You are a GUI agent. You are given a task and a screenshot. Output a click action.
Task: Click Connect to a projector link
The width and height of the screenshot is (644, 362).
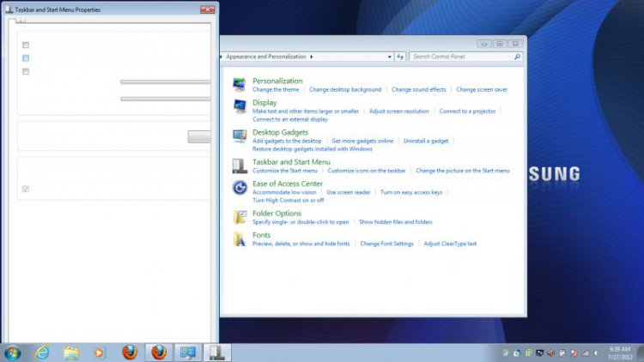point(467,112)
